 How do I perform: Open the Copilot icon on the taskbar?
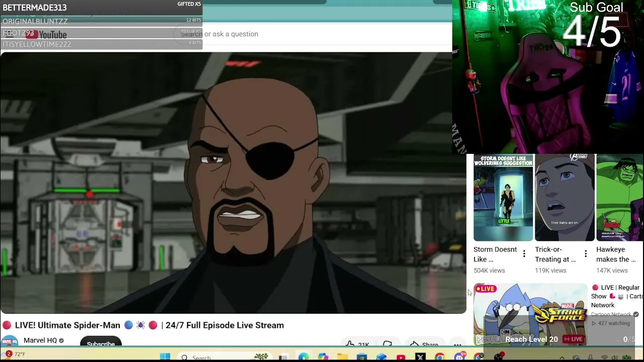[x=323, y=357]
